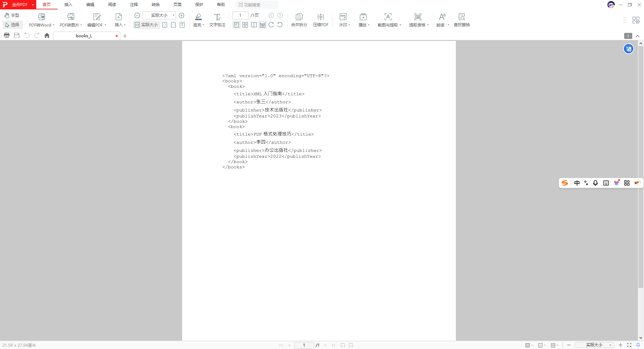Save the document via floppy icon

click(17, 35)
